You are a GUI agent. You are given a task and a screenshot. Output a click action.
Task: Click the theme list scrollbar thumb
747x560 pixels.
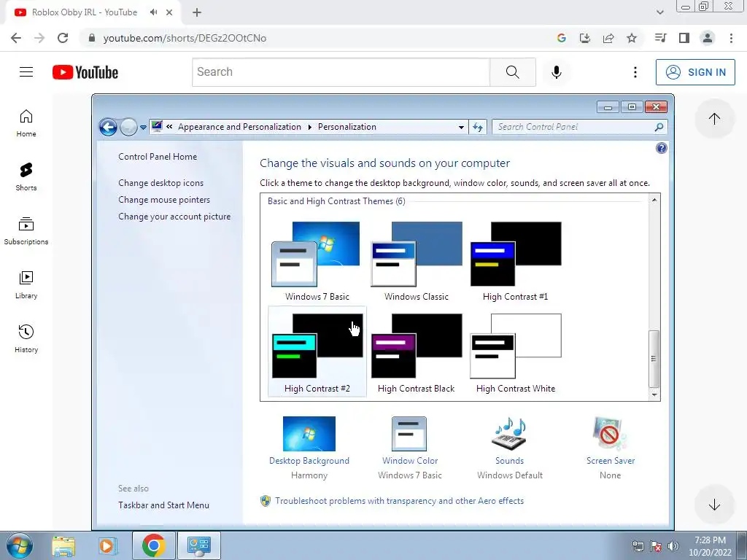click(x=654, y=359)
